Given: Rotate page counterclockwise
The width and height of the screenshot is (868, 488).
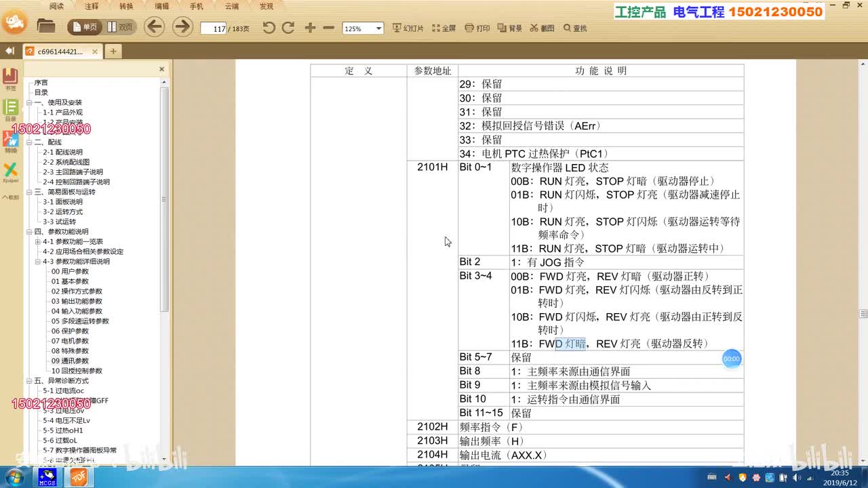Looking at the screenshot, I should 269,28.
